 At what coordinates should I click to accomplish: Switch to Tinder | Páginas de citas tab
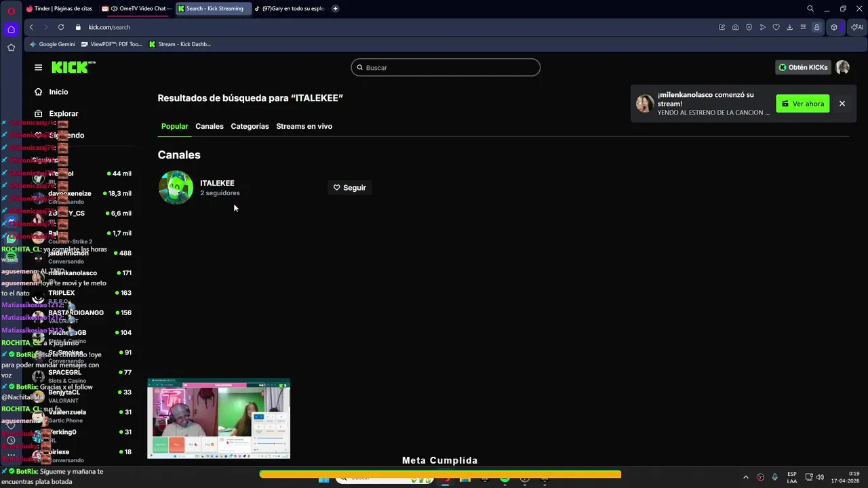coord(59,9)
